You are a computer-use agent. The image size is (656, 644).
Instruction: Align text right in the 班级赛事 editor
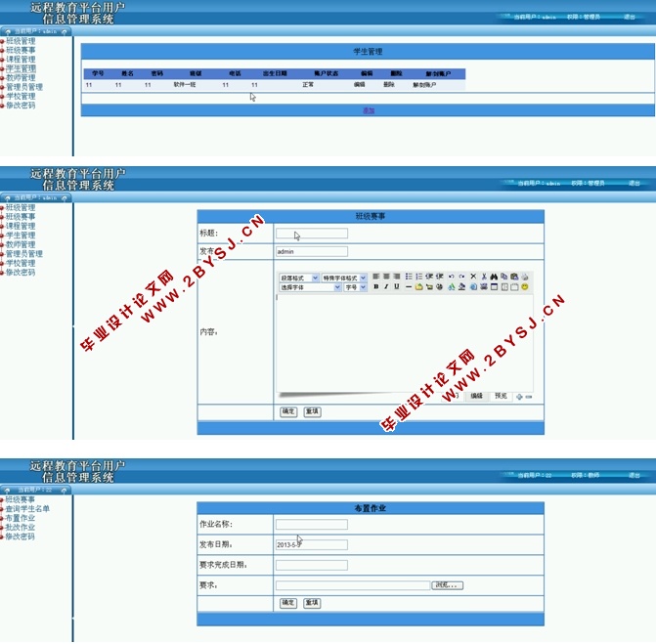point(397,277)
